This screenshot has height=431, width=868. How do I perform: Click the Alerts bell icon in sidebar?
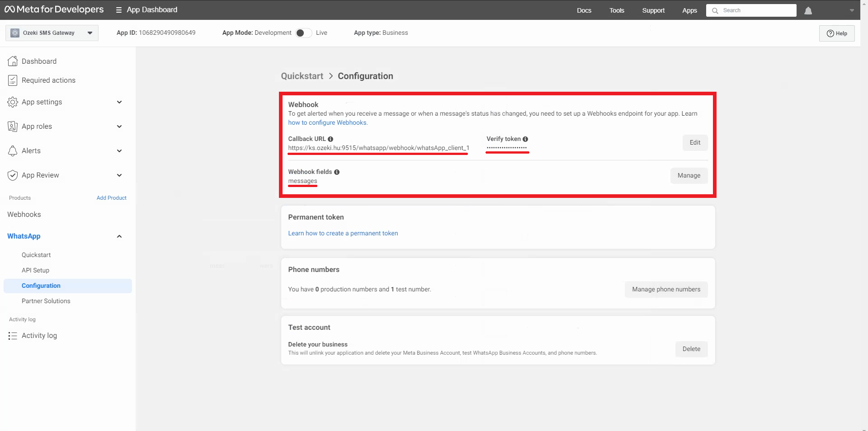tap(13, 151)
